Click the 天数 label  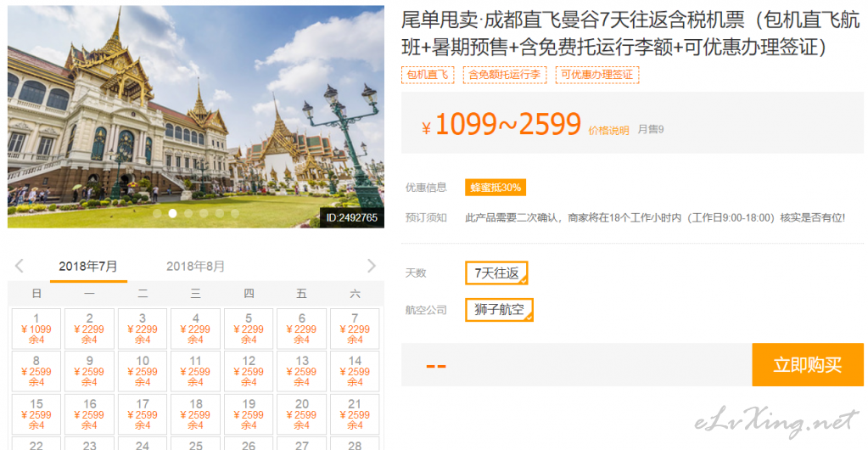(x=416, y=273)
